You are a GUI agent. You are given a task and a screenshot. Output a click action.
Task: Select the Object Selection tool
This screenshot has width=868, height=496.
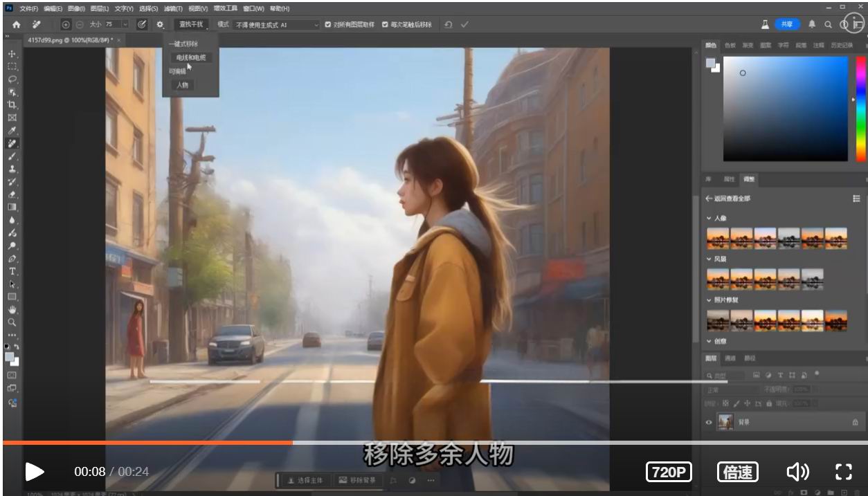[x=12, y=92]
